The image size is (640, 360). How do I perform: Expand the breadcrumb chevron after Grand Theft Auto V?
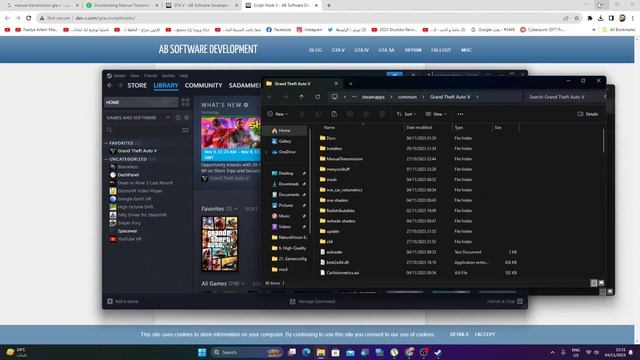(478, 97)
